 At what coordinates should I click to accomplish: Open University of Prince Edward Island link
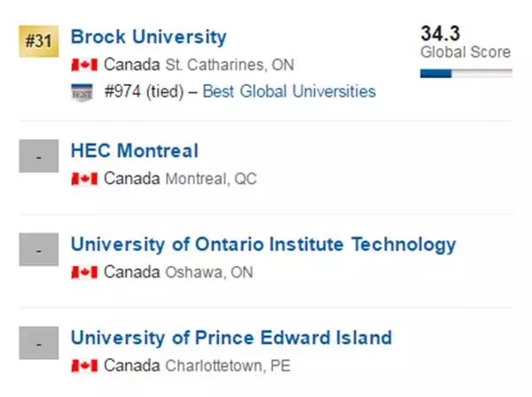(x=231, y=338)
